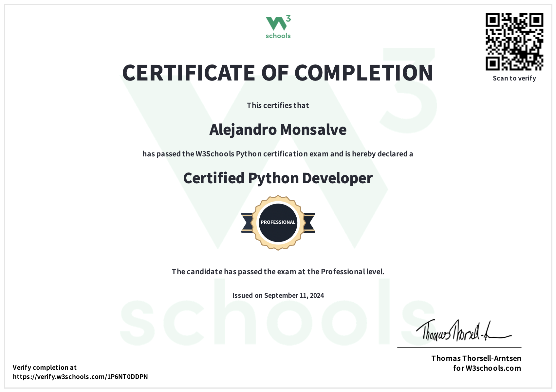Viewport: 556px width, 392px height.
Task: Click the 'has passed the W3Schools Python certification' line
Action: tap(278, 154)
